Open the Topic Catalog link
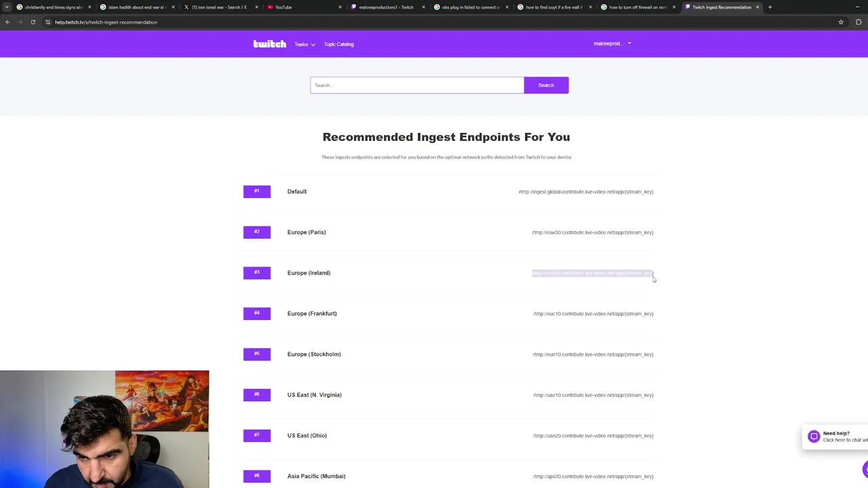This screenshot has width=868, height=488. click(x=338, y=44)
